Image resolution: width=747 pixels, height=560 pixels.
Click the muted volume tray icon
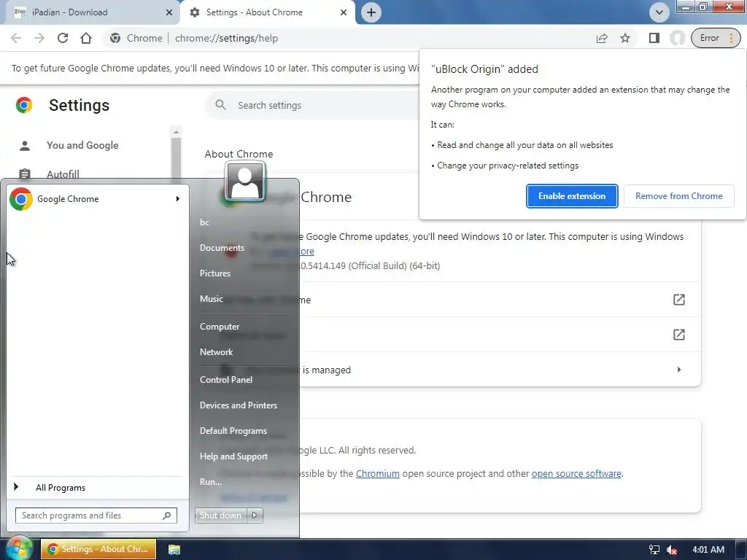click(x=672, y=550)
